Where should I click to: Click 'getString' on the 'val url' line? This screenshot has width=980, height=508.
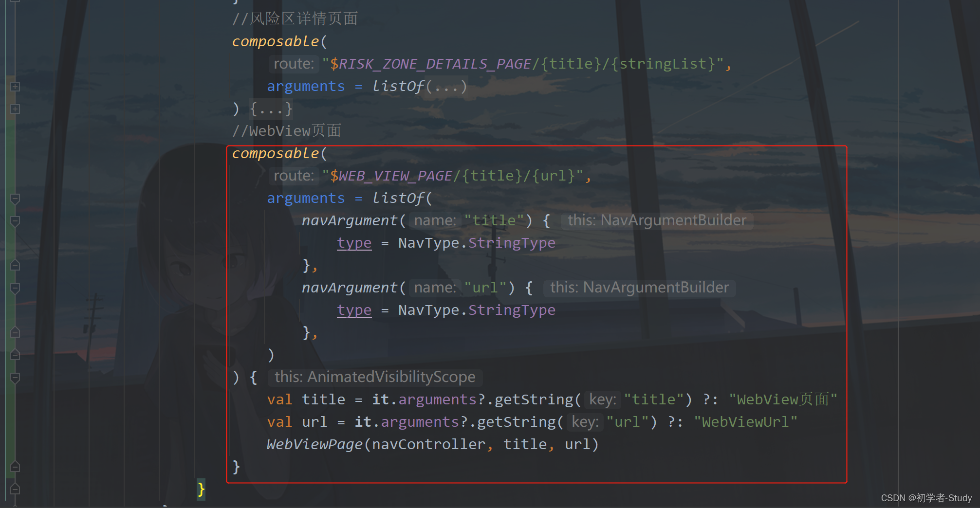tap(516, 422)
